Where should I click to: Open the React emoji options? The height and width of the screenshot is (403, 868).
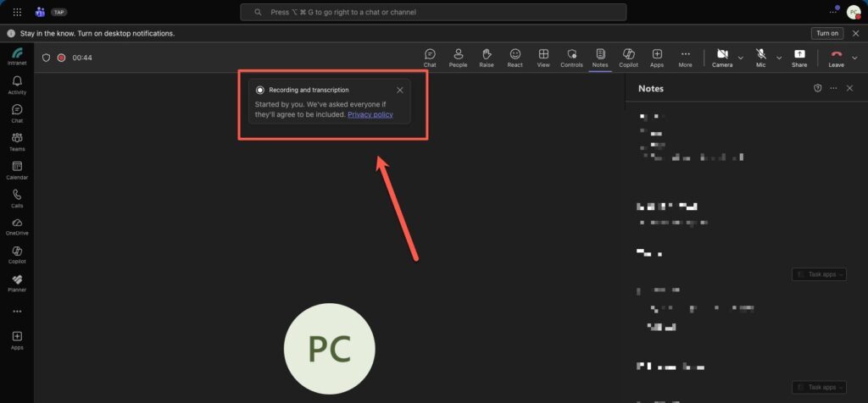pos(515,57)
